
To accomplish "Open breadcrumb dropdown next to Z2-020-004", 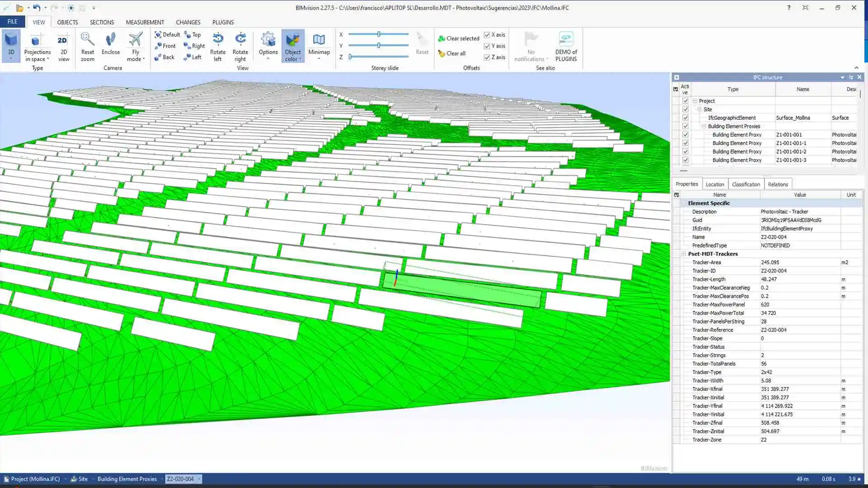I will pos(199,479).
